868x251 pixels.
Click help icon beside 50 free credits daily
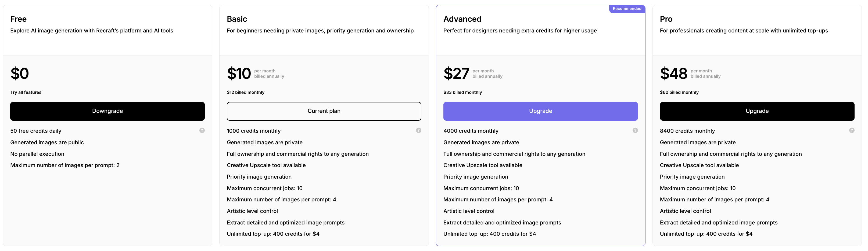(x=202, y=131)
